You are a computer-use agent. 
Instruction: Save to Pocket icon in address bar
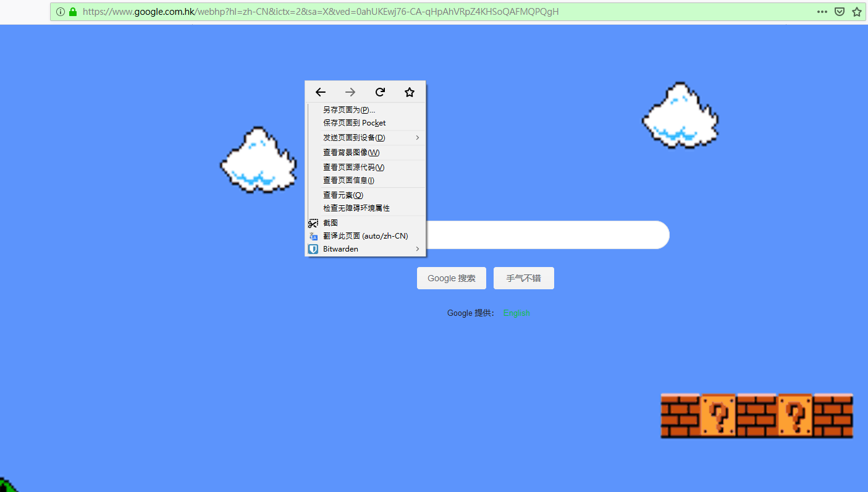pos(840,11)
